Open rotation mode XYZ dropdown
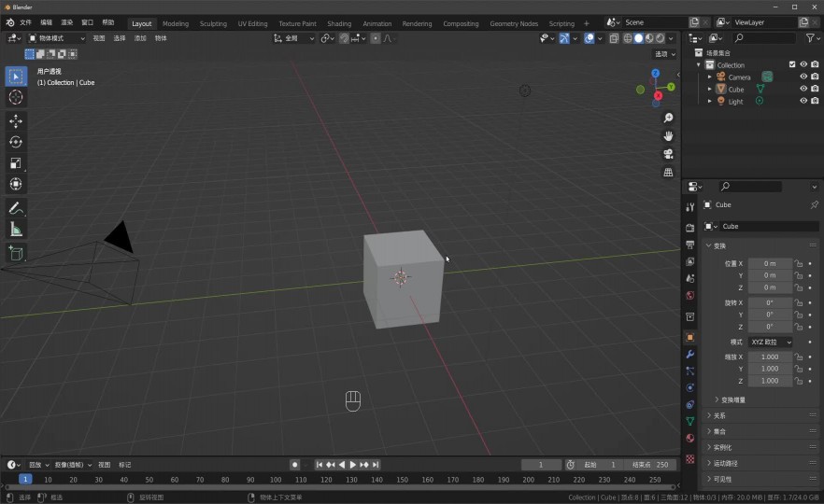824x504 pixels. [x=771, y=342]
